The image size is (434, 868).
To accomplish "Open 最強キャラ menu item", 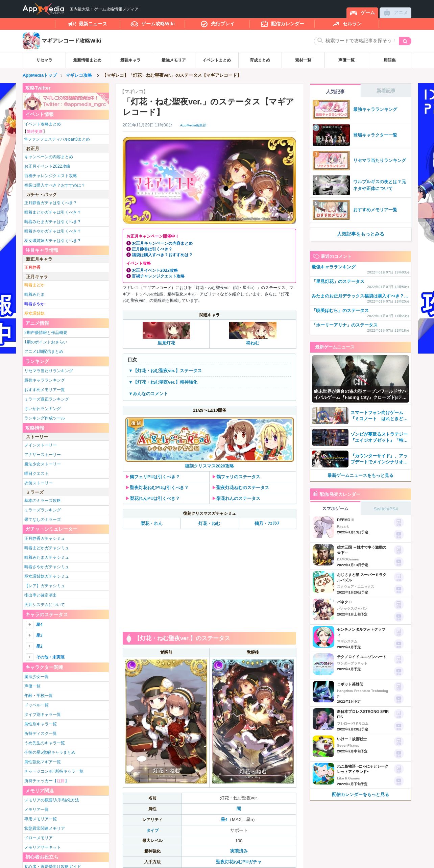I will (x=130, y=60).
